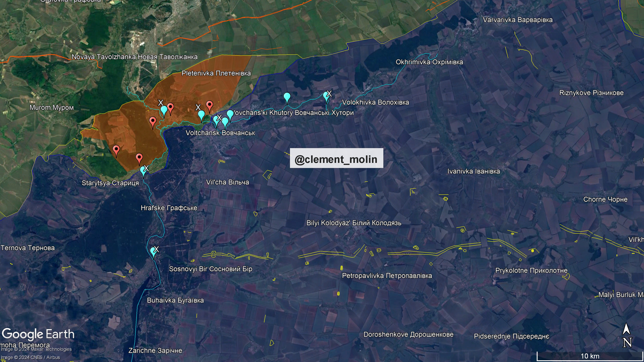The height and width of the screenshot is (362, 644).
Task: Click the Voltchansk Вовчанськ town label
Action: tap(220, 133)
